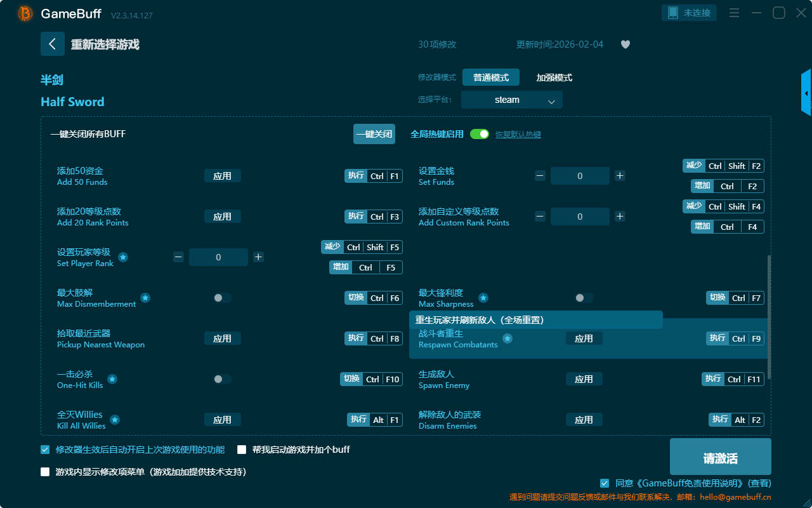Click star icon beside Kill All Willies
This screenshot has width=812, height=508.
tap(115, 420)
